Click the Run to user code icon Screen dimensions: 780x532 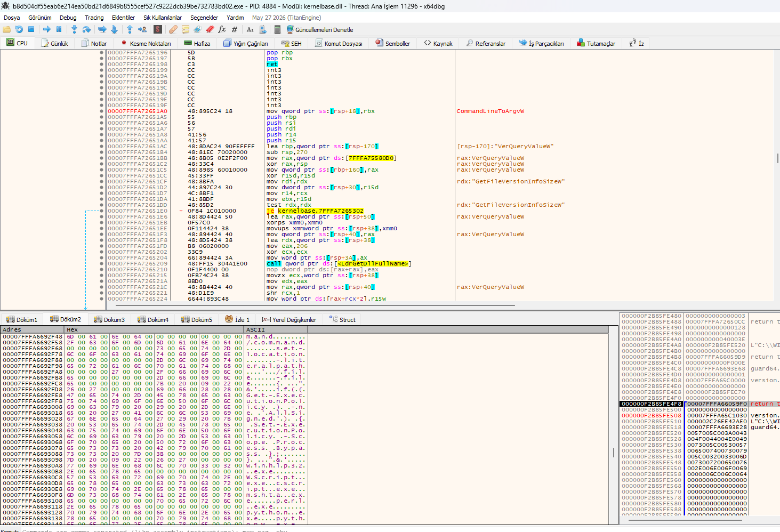142,29
